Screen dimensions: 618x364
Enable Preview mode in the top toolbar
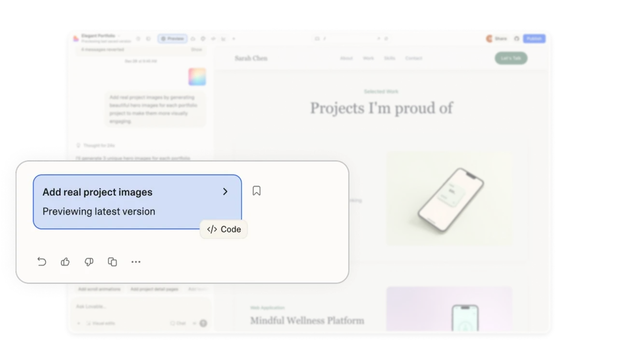(x=172, y=39)
